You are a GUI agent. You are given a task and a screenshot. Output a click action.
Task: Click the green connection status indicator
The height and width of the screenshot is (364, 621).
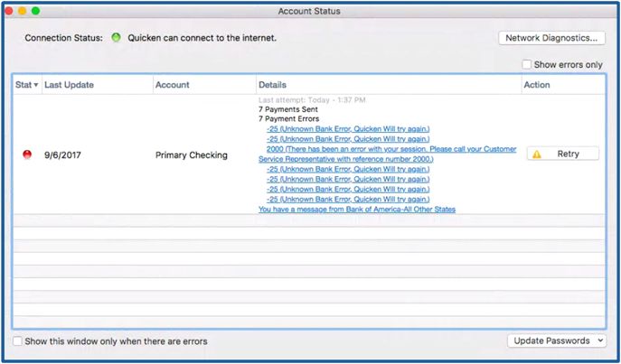[x=116, y=38]
